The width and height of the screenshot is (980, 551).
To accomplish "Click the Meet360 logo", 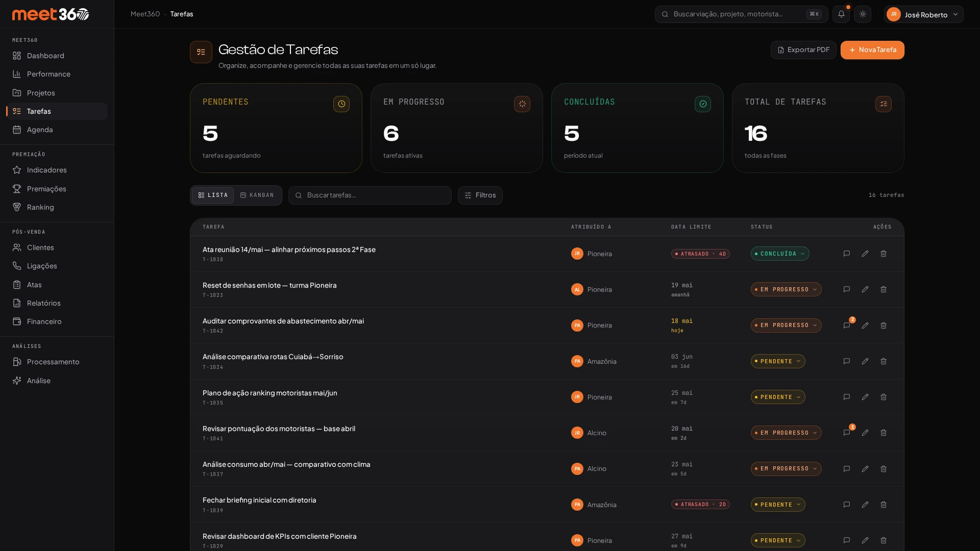I will tap(51, 14).
